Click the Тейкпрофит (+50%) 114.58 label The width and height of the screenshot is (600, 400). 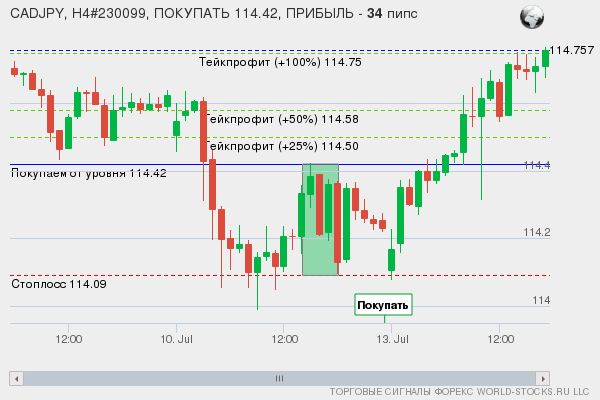(282, 119)
